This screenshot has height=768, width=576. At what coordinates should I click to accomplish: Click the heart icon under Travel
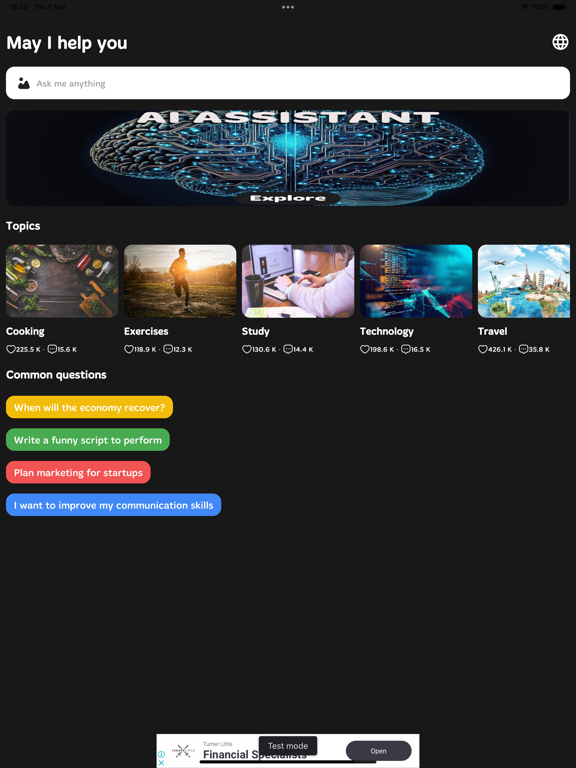click(x=482, y=349)
